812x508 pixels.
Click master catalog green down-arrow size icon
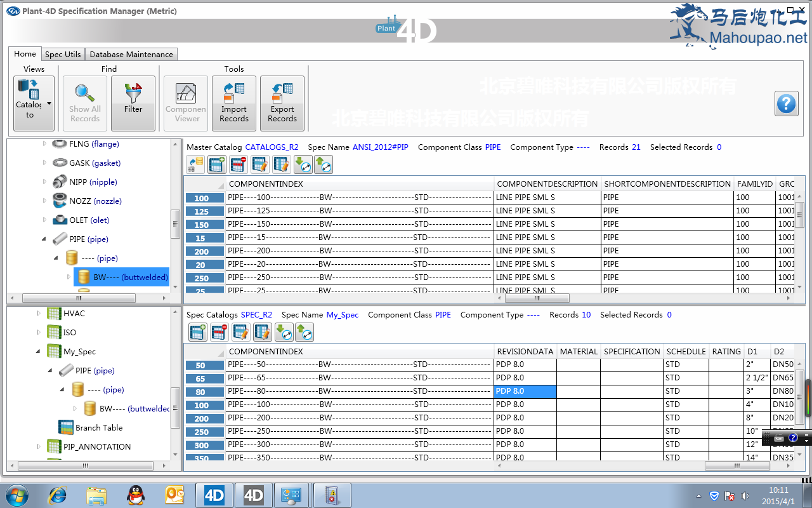tap(303, 165)
